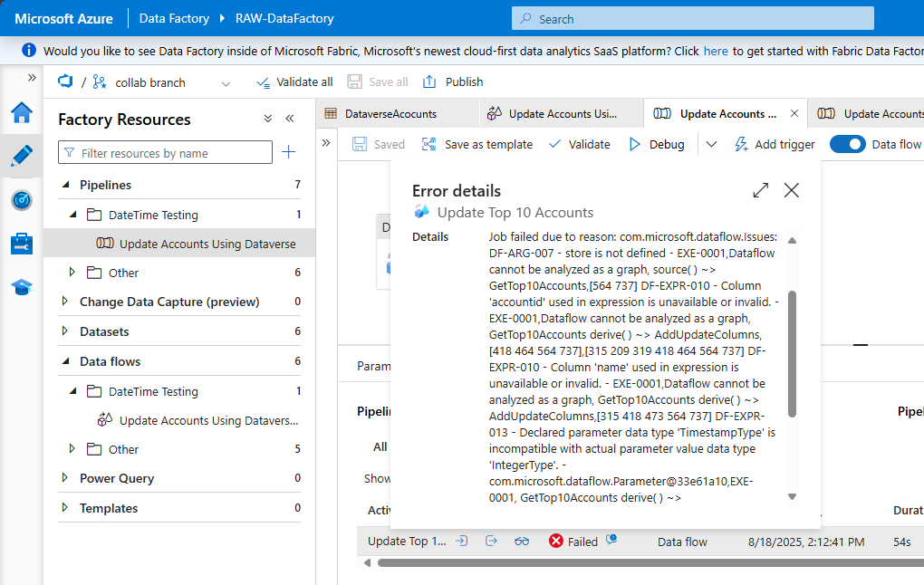The height and width of the screenshot is (585, 924).
Task: Expand the Templates section
Action: [65, 507]
